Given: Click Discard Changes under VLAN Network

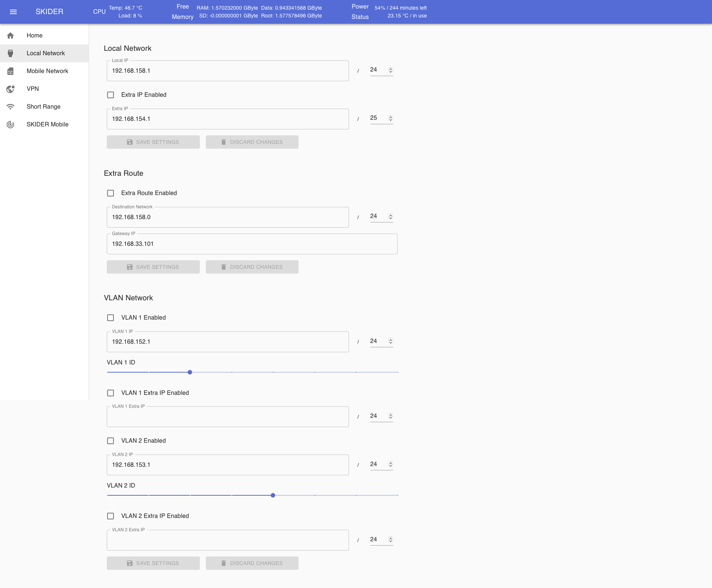Looking at the screenshot, I should pyautogui.click(x=252, y=563).
